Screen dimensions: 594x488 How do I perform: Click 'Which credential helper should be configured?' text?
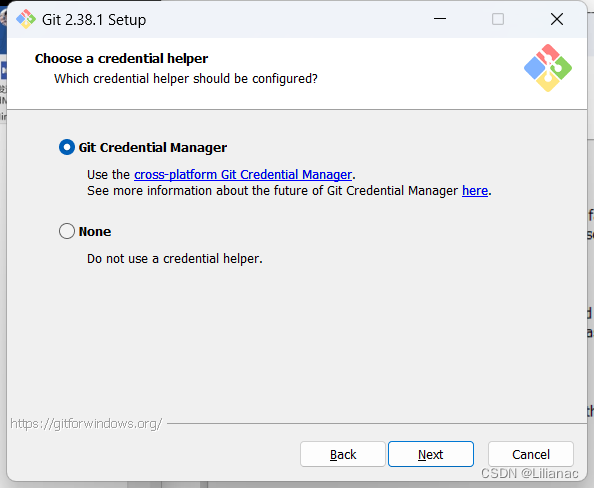(186, 78)
